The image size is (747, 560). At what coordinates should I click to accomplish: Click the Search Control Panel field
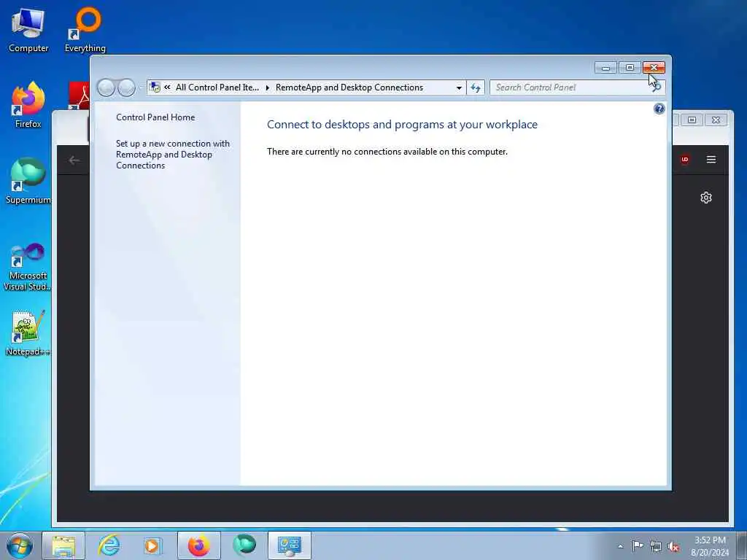point(572,87)
